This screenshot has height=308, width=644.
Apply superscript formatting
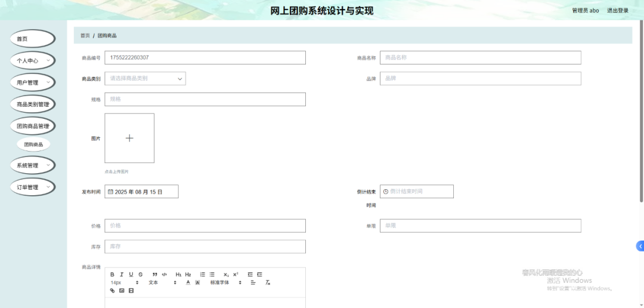point(236,275)
